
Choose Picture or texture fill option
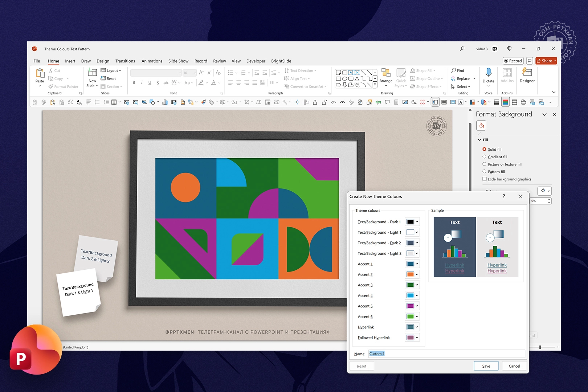484,164
